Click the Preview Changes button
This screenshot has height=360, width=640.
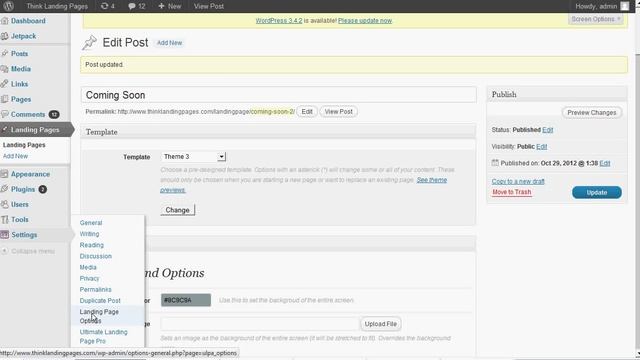[592, 113]
